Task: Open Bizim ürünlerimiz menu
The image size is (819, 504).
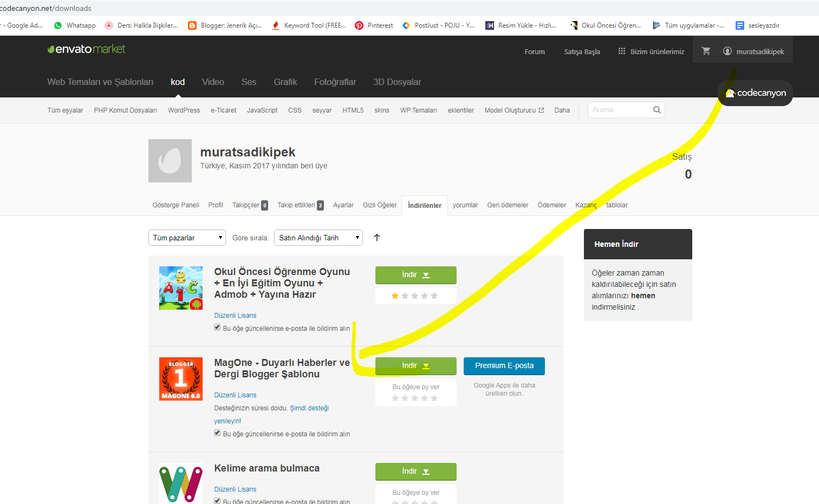Action: click(x=651, y=51)
